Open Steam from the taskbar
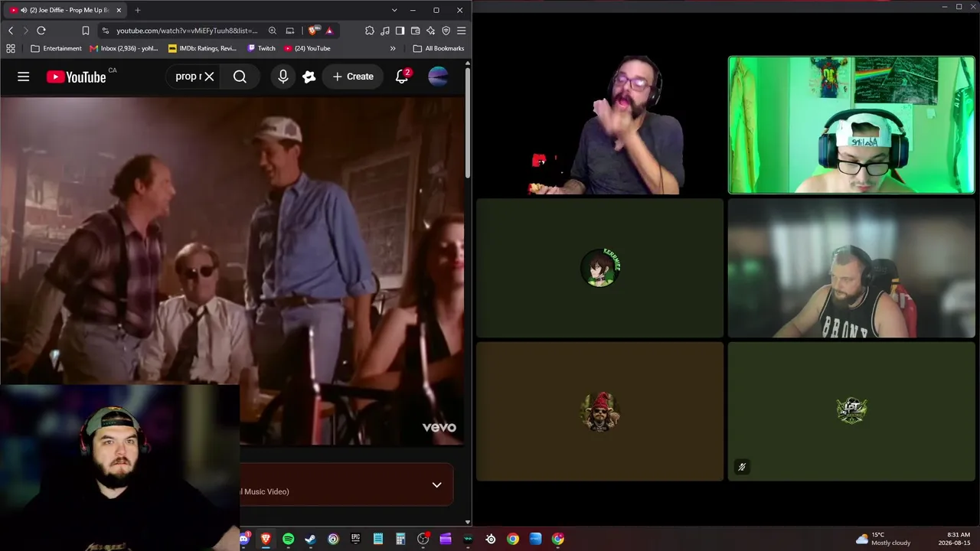This screenshot has width=980, height=551. [x=310, y=539]
